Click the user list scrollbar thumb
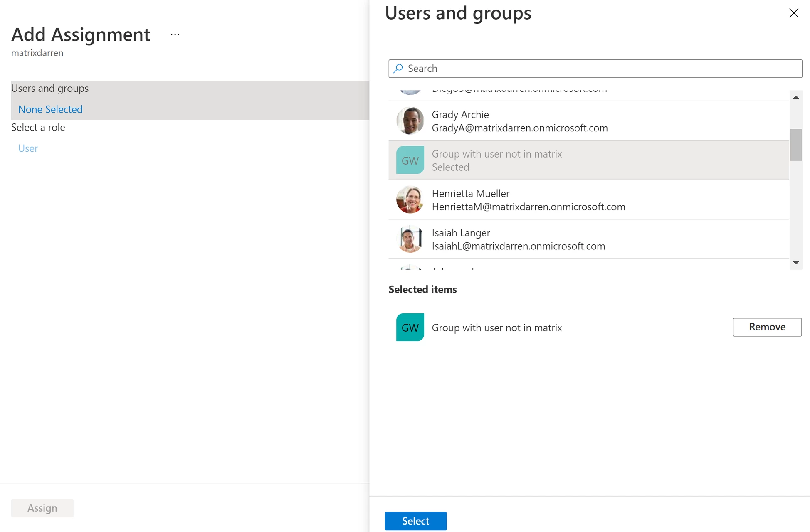The image size is (810, 532). pos(795,145)
